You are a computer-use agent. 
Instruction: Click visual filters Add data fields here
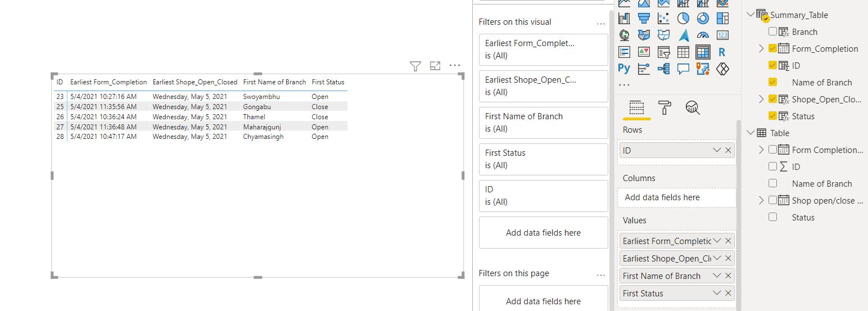click(543, 232)
